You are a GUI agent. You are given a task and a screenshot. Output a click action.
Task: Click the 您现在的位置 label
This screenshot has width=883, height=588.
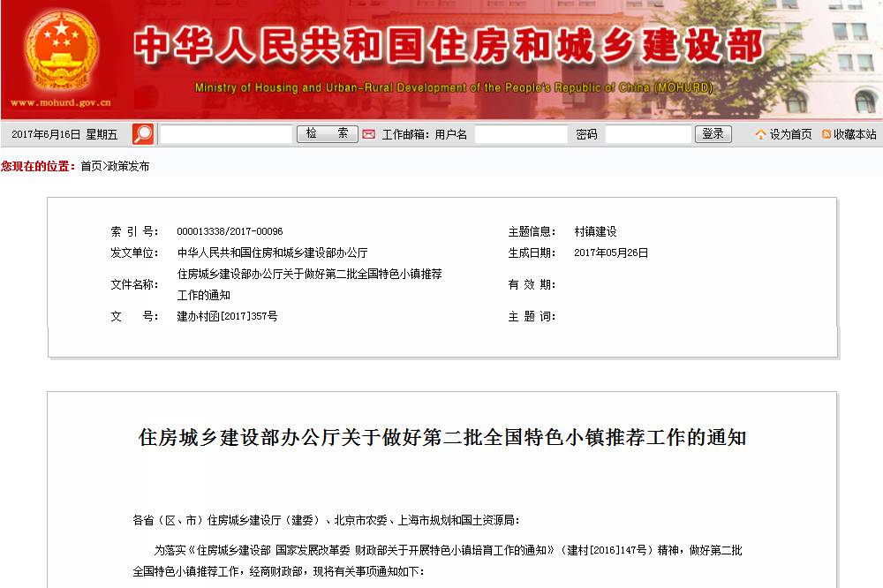38,166
